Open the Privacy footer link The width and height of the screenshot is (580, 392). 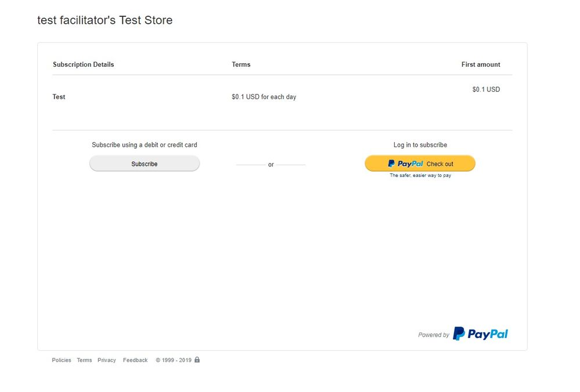click(x=106, y=360)
